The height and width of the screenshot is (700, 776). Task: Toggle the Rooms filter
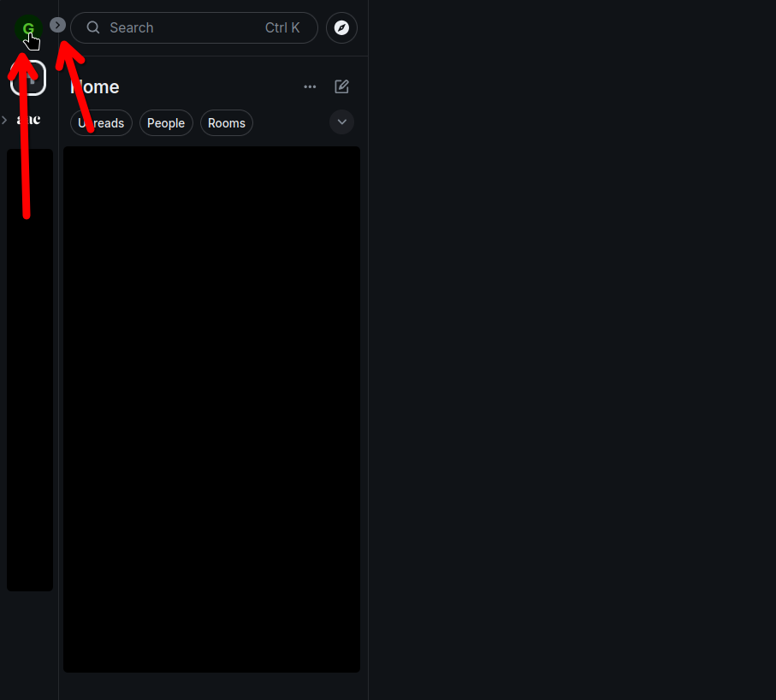(227, 123)
